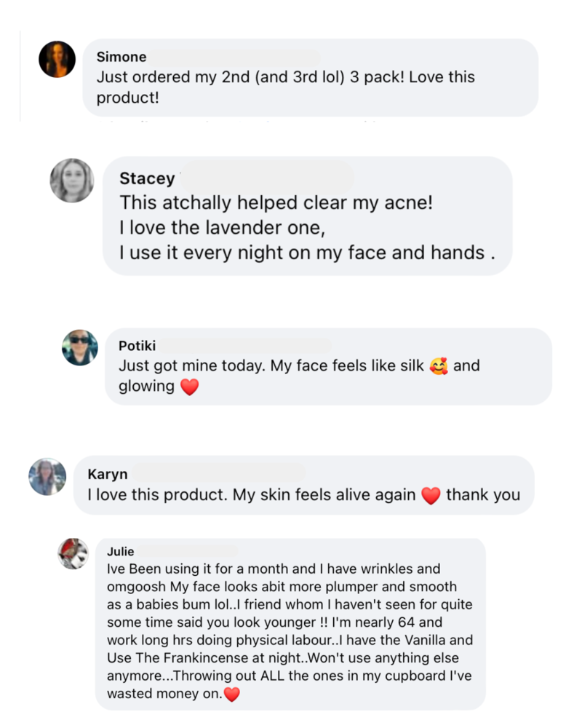
Task: Click the heart ending Julie's comment
Action: point(232,695)
